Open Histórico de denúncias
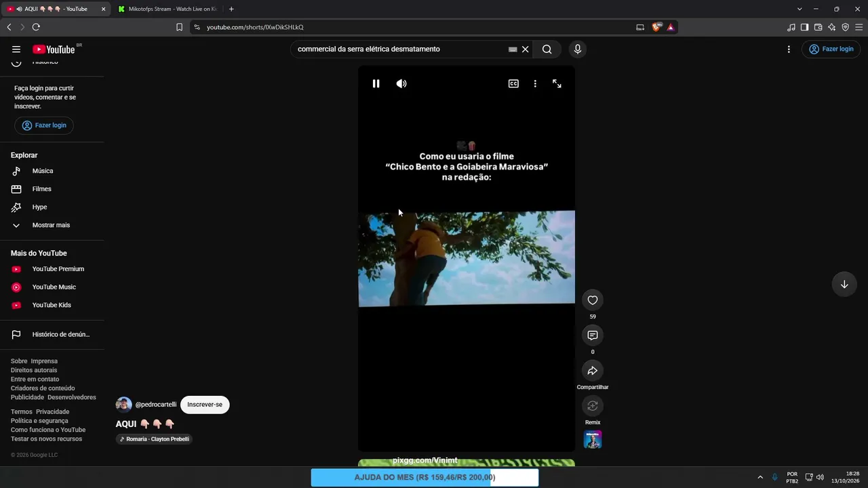The height and width of the screenshot is (488, 868). pos(61,334)
